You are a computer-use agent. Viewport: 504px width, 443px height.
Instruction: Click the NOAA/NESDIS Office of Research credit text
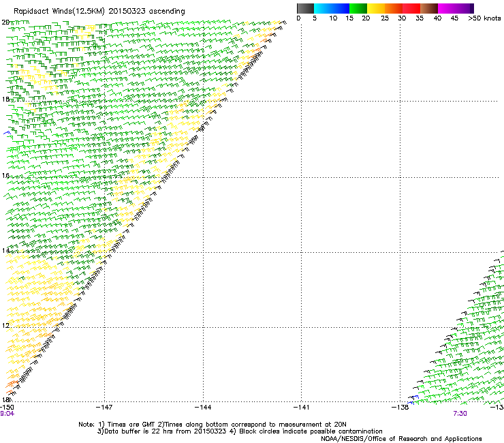(401, 439)
